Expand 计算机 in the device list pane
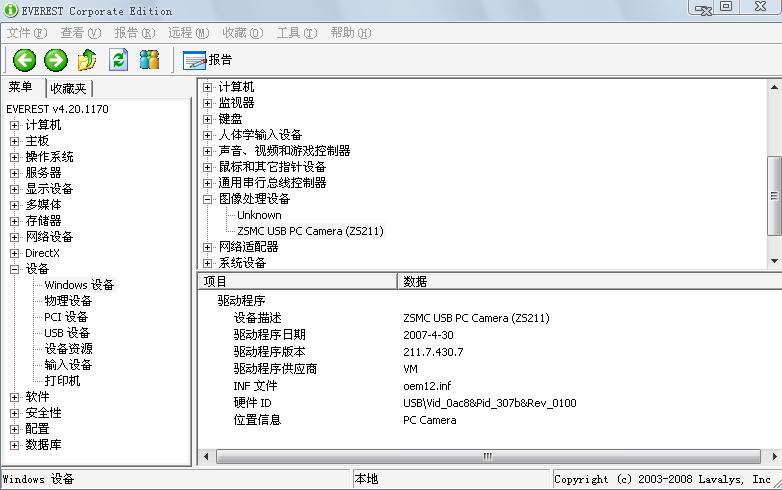This screenshot has width=782, height=490. (x=207, y=87)
